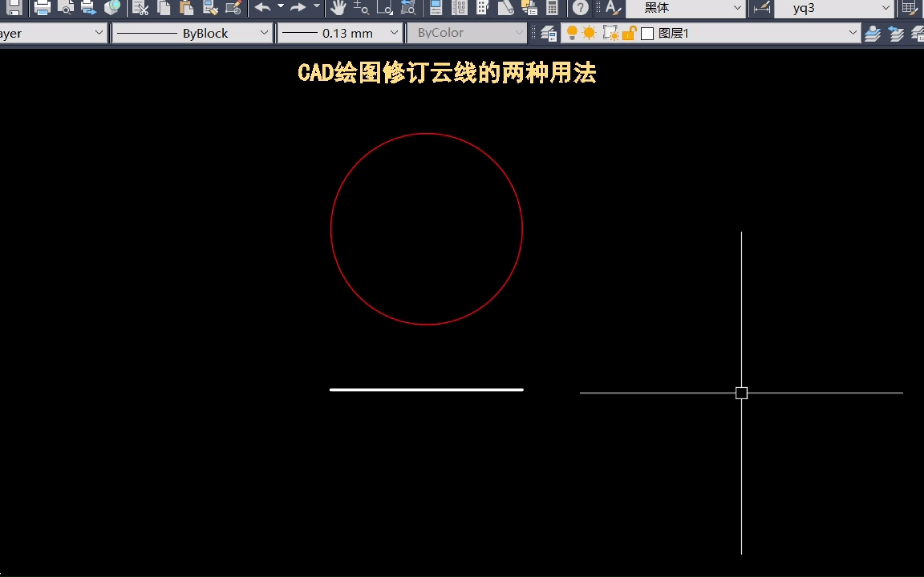The height and width of the screenshot is (577, 924).
Task: Toggle layer on/off lightbulb
Action: pyautogui.click(x=572, y=33)
